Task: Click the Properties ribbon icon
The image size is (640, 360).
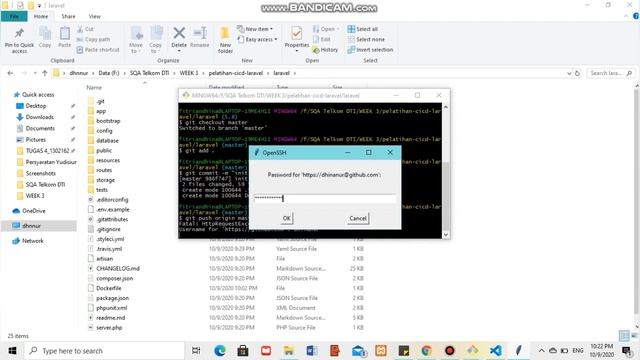Action: (297, 39)
